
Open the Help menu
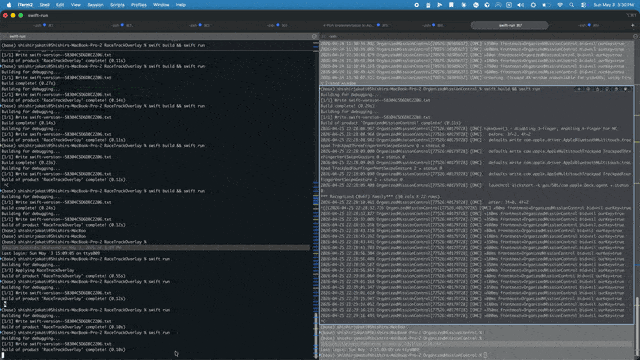[x=181, y=5]
